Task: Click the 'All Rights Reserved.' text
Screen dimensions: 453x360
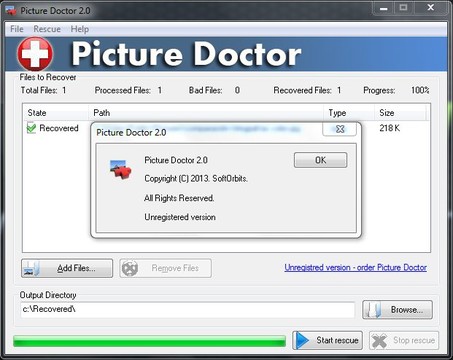Action: (179, 198)
